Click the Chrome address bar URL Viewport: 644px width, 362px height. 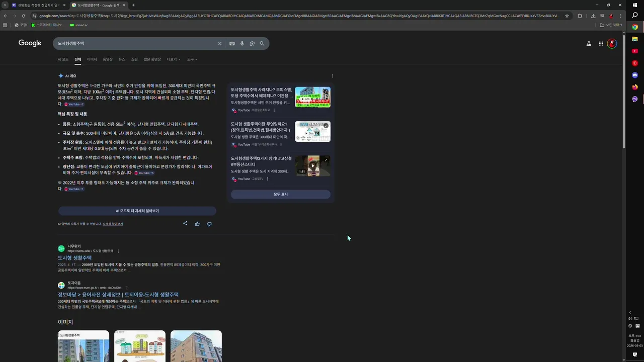click(299, 16)
